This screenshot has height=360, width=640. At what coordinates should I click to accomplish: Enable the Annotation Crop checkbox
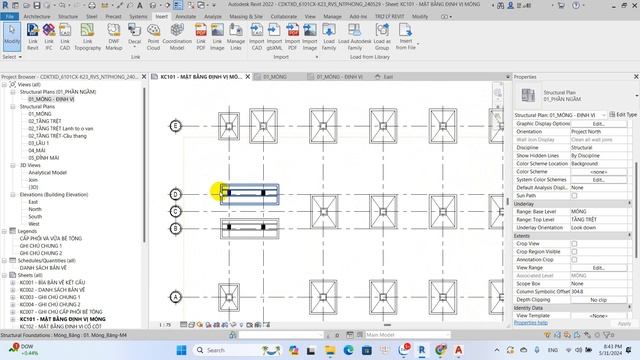pyautogui.click(x=574, y=260)
